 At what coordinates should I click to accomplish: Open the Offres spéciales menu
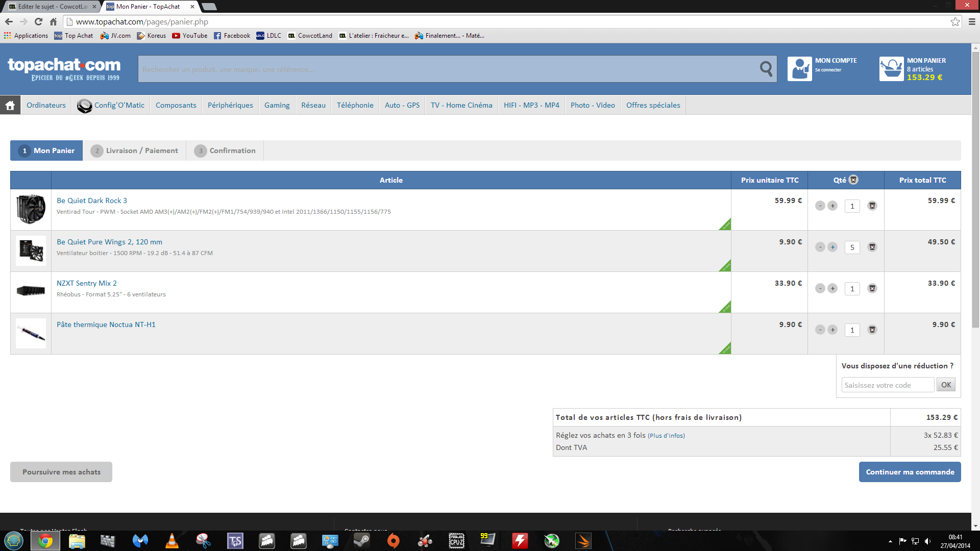pos(653,105)
